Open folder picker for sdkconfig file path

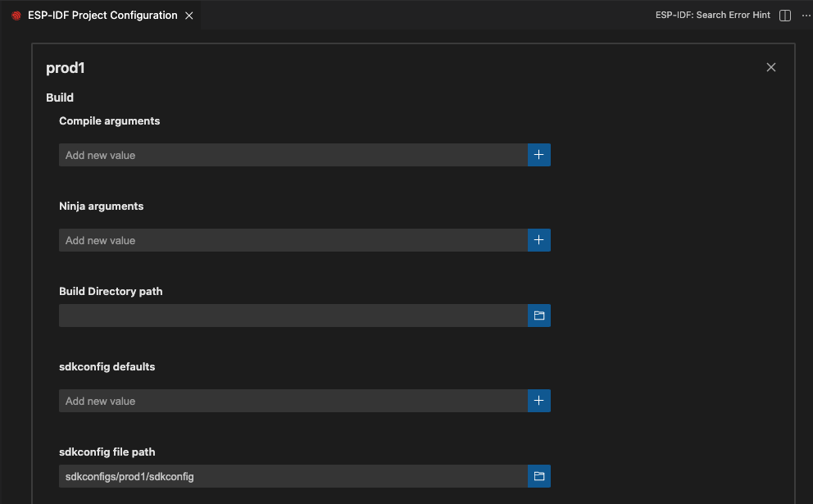pyautogui.click(x=538, y=476)
